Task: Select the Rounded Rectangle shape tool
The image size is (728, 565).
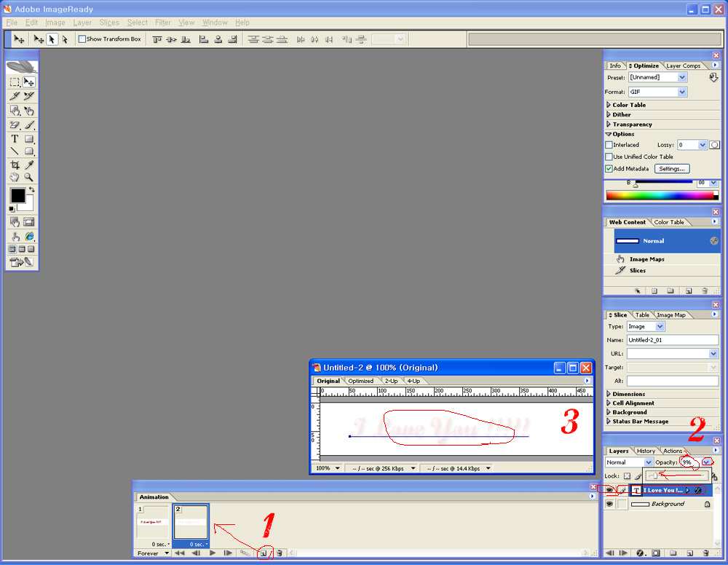Action: coord(29,151)
